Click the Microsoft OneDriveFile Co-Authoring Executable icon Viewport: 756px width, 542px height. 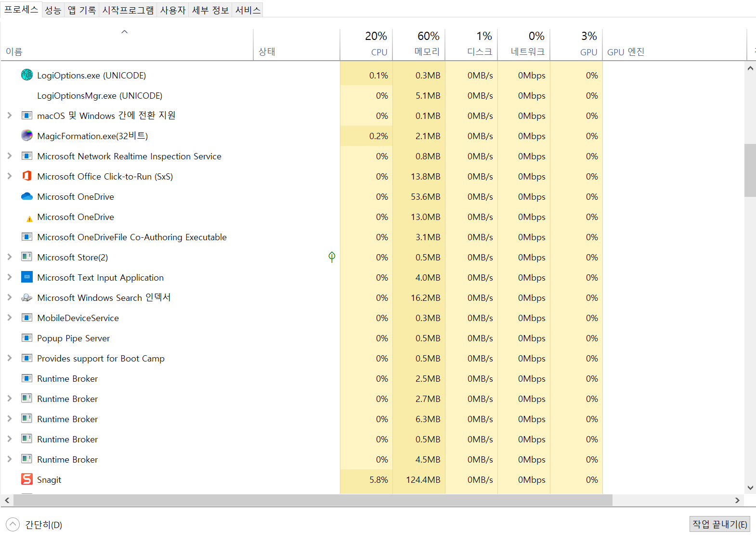pyautogui.click(x=27, y=237)
